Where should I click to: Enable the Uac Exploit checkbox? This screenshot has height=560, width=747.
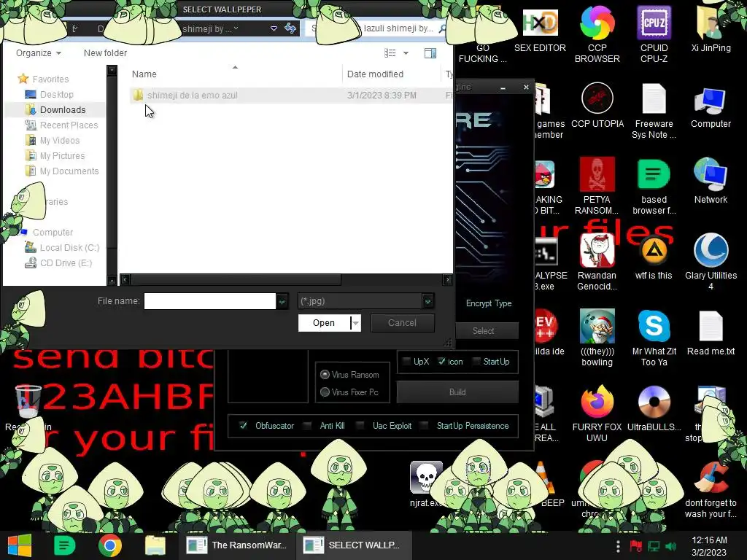click(x=360, y=425)
